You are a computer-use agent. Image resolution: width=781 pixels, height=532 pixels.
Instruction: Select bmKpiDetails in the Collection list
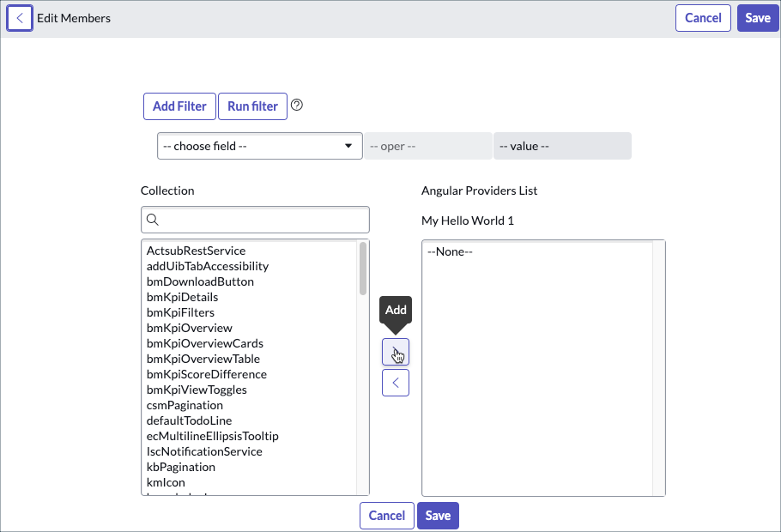tap(183, 296)
